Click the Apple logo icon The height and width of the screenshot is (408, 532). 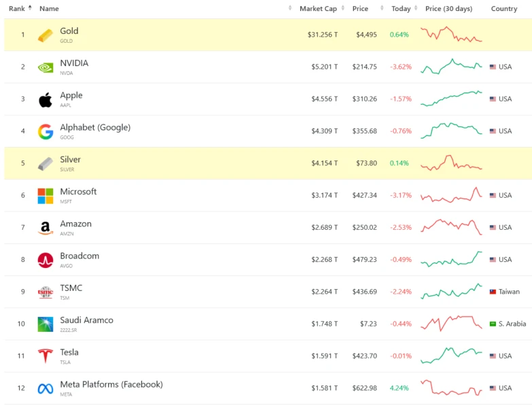coord(45,100)
